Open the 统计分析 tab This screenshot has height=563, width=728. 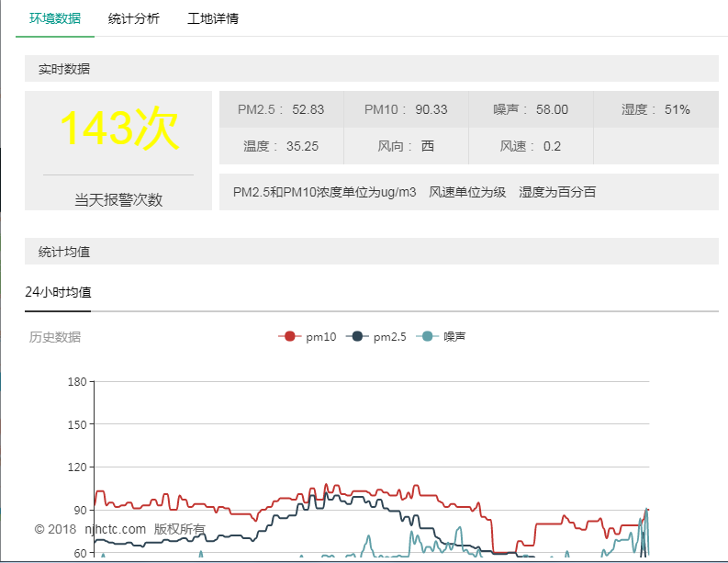tap(134, 18)
